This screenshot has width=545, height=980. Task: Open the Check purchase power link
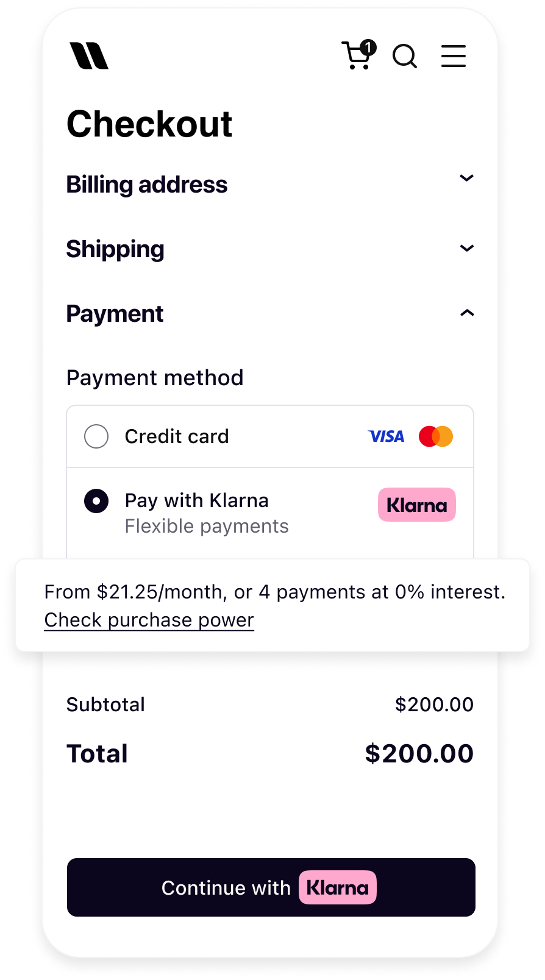click(x=149, y=620)
